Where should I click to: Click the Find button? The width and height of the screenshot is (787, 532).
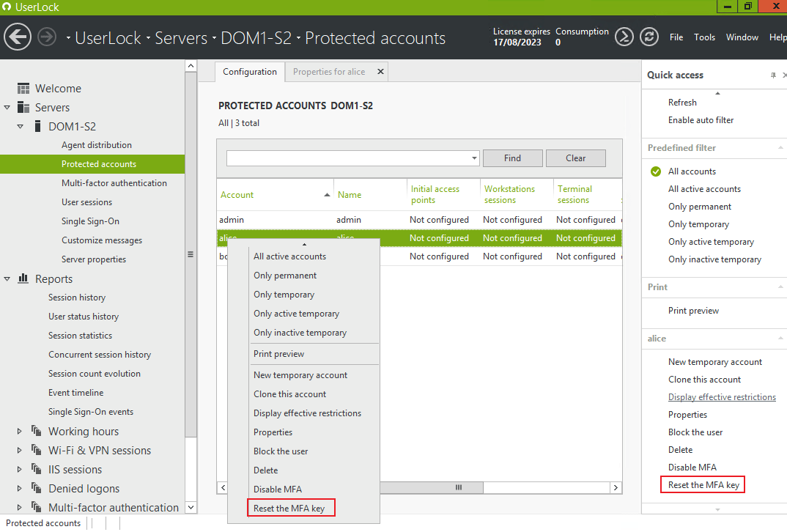(x=512, y=158)
